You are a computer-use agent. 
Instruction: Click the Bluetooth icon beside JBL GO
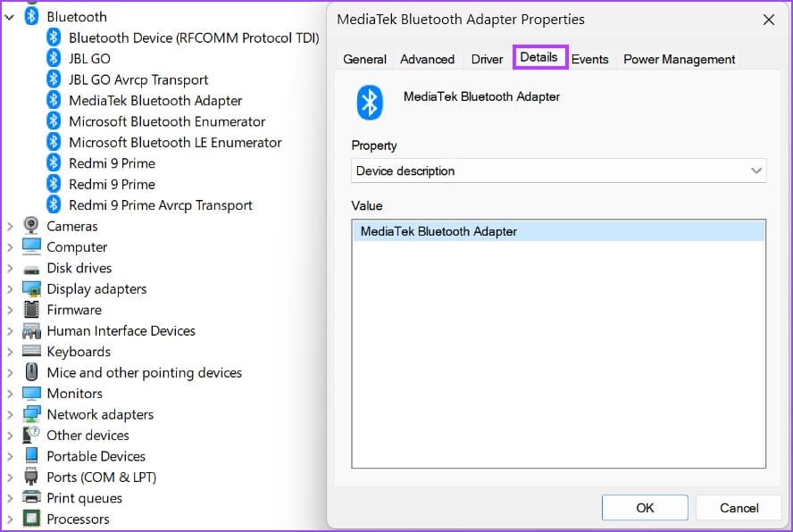pos(54,58)
